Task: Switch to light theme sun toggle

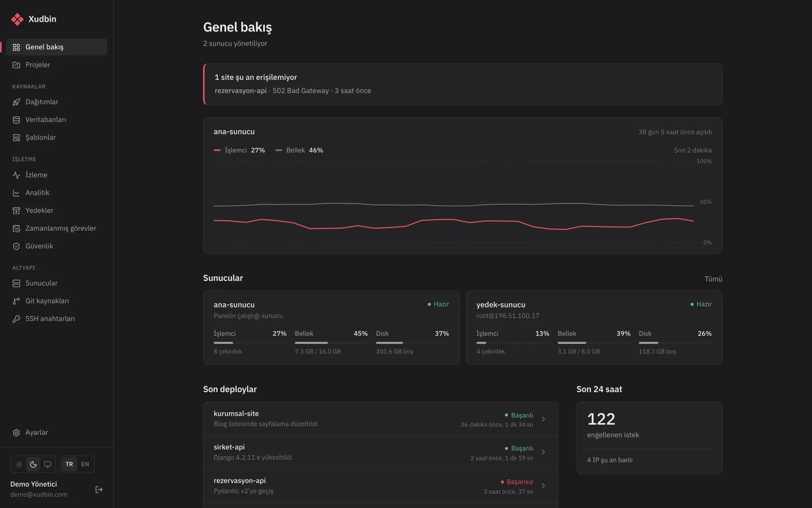Action: point(19,464)
